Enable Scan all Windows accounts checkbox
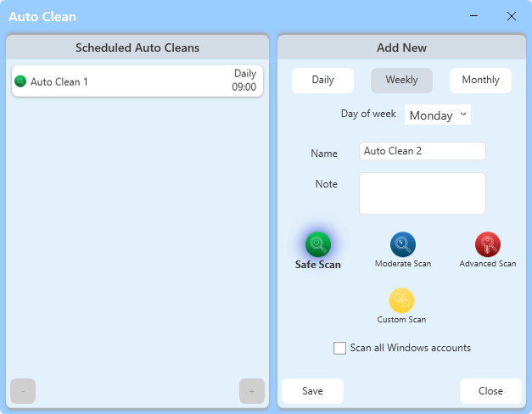 click(x=340, y=348)
